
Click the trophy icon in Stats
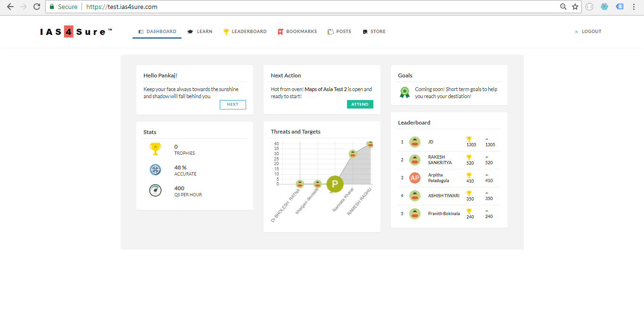point(155,149)
